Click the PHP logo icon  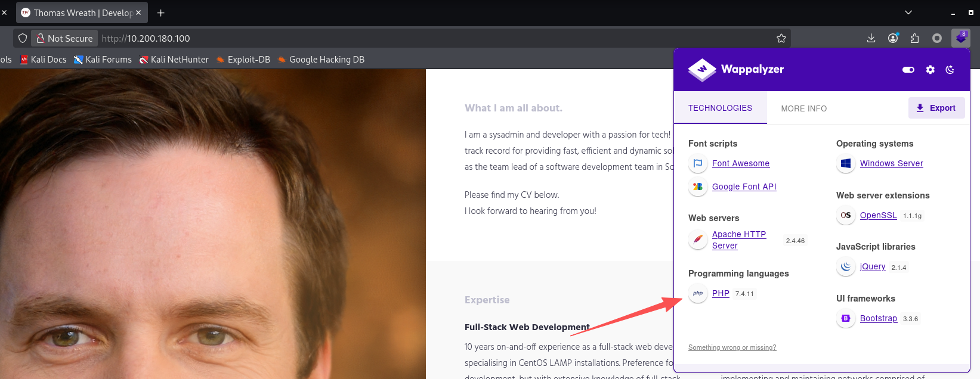coord(697,293)
